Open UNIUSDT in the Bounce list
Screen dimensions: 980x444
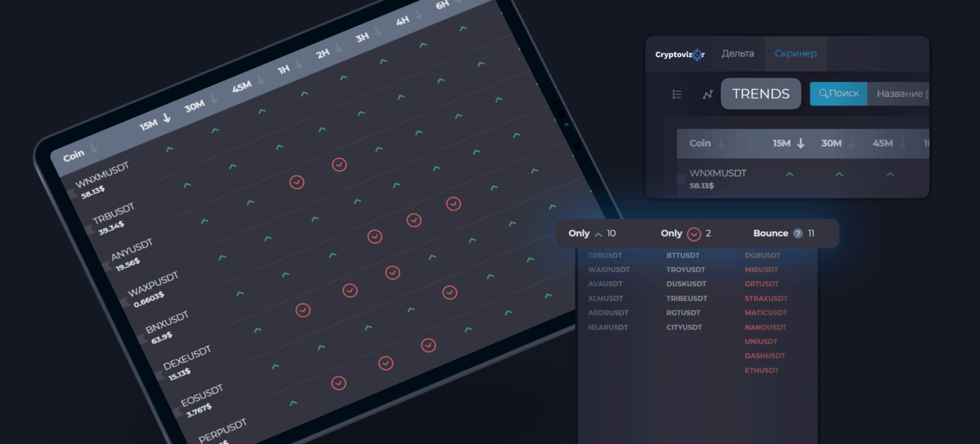[x=761, y=342]
